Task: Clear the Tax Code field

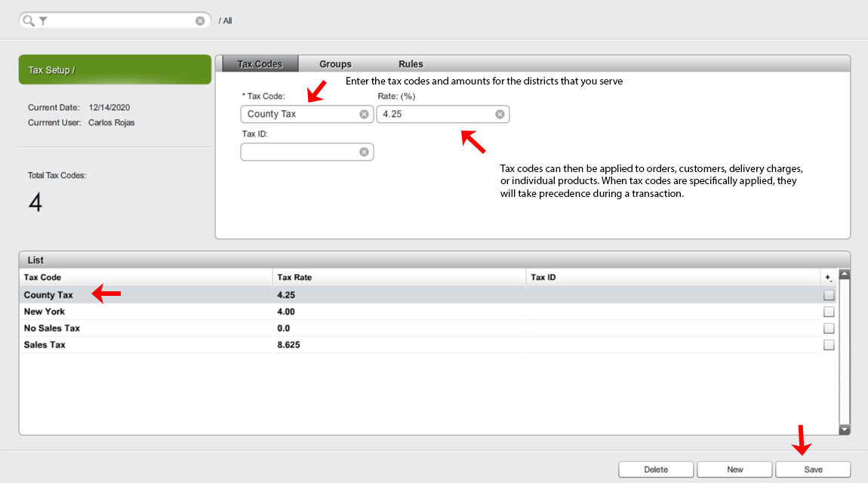Action: (364, 114)
